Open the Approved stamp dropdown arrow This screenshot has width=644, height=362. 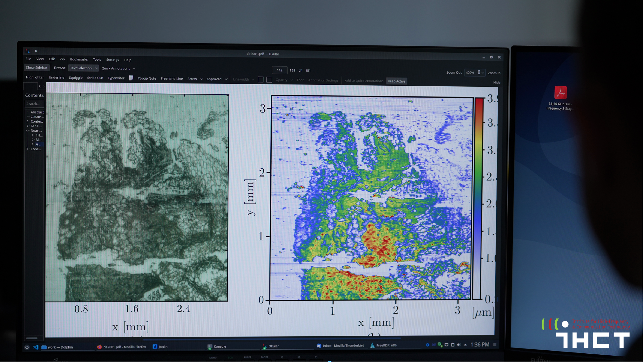pyautogui.click(x=226, y=79)
